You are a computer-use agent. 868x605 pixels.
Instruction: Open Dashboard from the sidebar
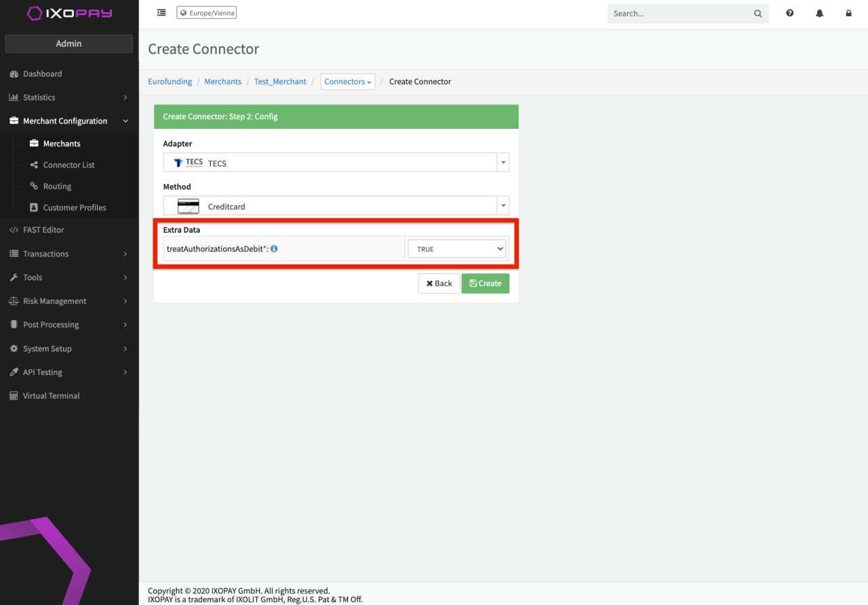point(42,74)
